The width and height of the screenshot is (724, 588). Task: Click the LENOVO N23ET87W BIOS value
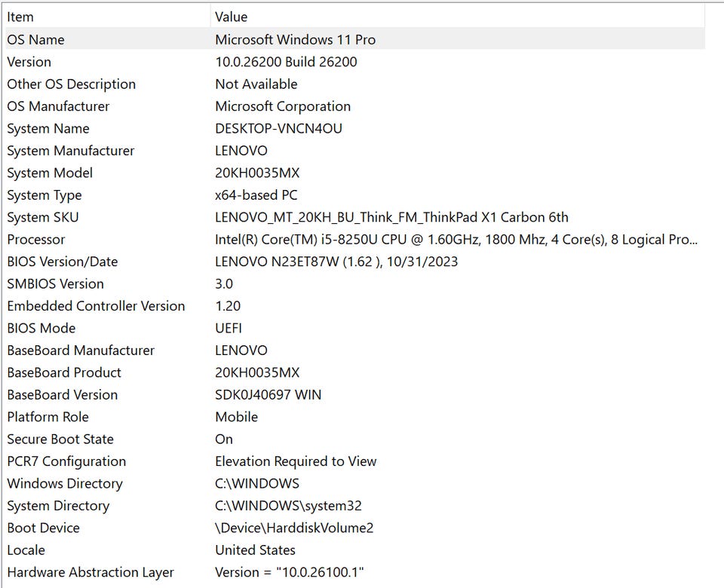(x=336, y=262)
